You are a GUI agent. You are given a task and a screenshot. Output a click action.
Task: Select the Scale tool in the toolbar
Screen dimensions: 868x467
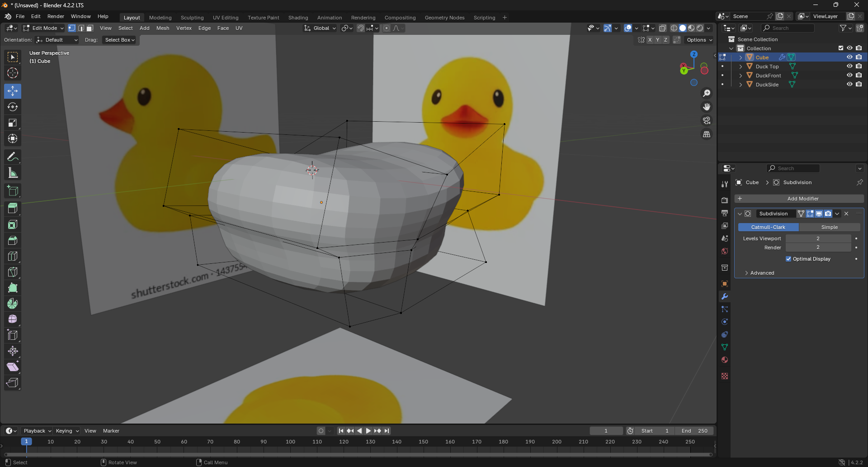[13, 123]
